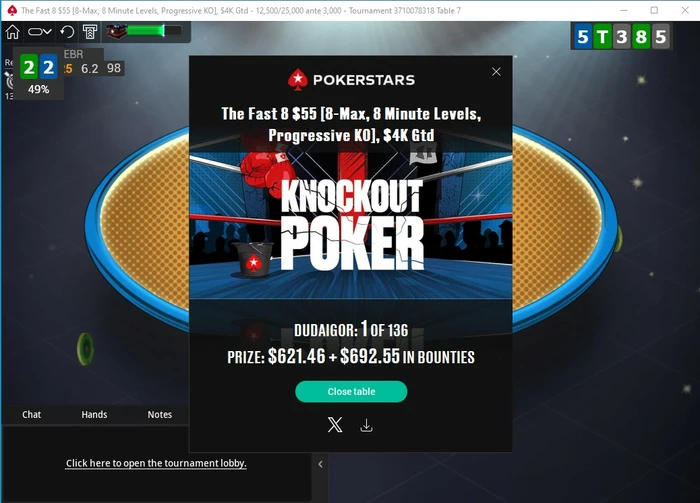This screenshot has width=700, height=503.
Task: Click the blue 2 card tile in HUD
Action: [49, 67]
